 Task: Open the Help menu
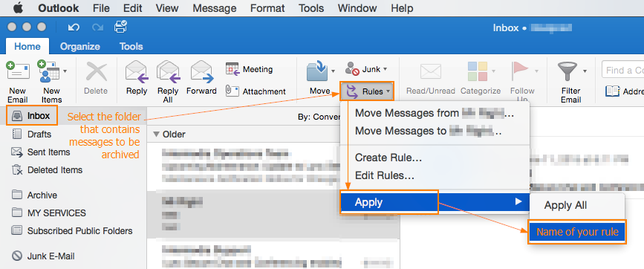pos(402,8)
